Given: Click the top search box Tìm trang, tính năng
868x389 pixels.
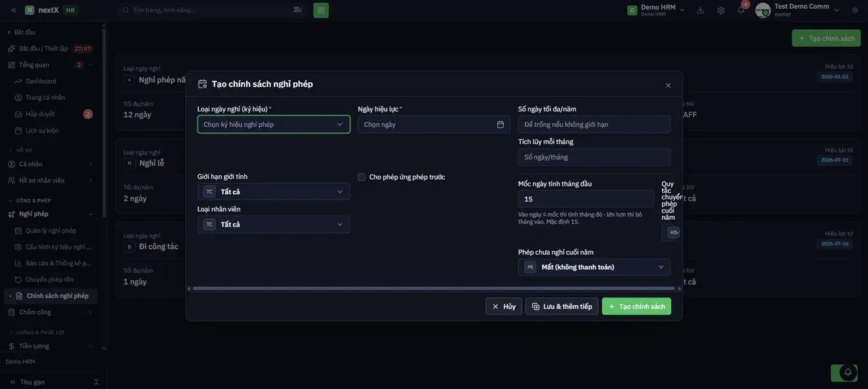Looking at the screenshot, I should (x=210, y=10).
